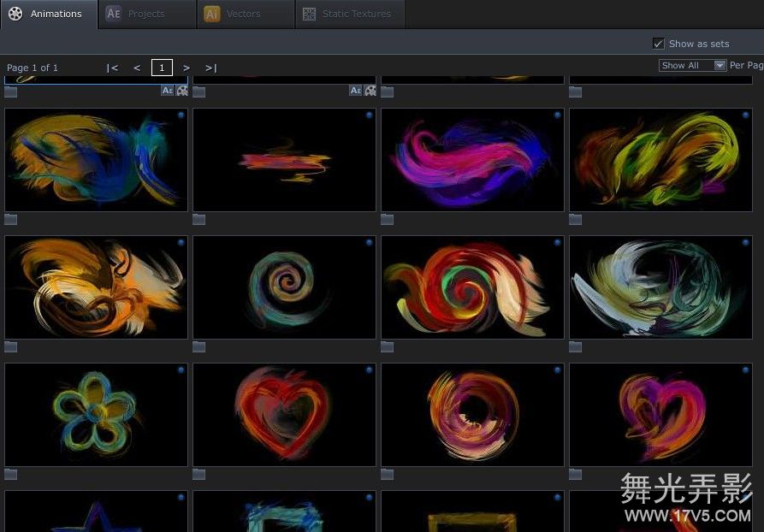This screenshot has width=764, height=532.
Task: Click the AE icon in the second column's top row
Action: (355, 91)
